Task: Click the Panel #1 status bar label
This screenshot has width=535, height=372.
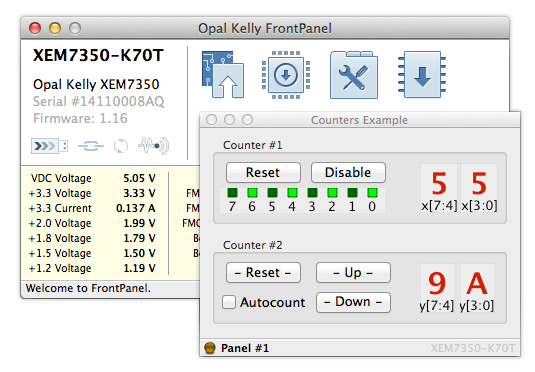Action: tap(245, 348)
